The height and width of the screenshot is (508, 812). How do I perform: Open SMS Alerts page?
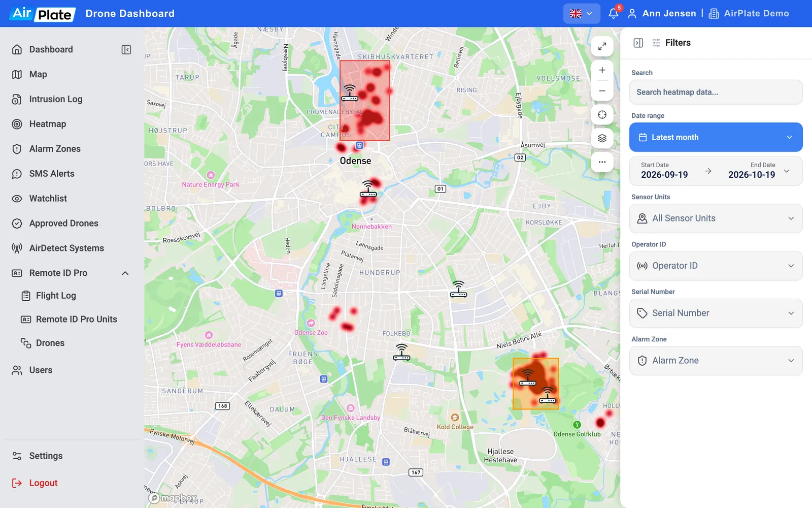[52, 174]
